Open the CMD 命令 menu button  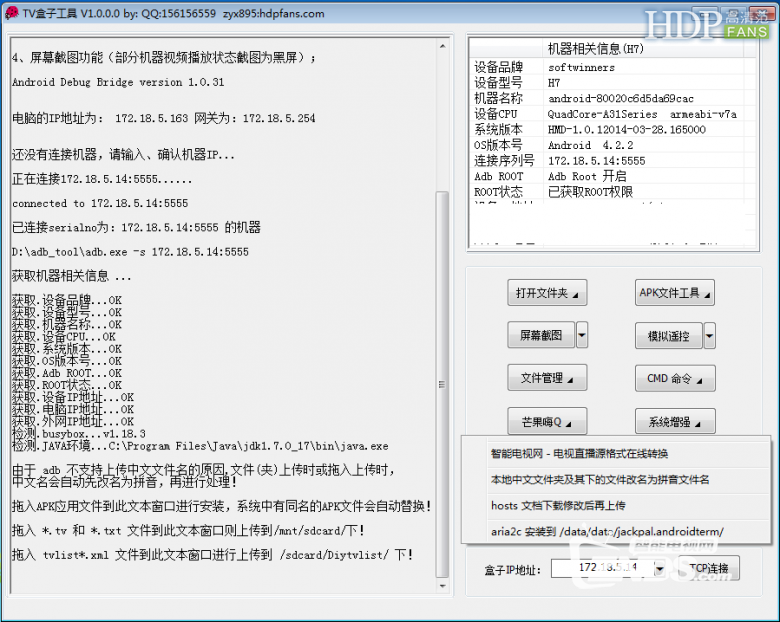[675, 378]
